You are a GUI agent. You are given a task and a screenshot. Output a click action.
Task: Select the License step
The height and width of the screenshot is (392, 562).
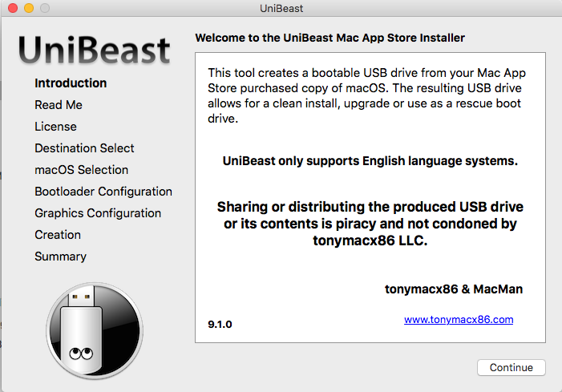tap(55, 127)
